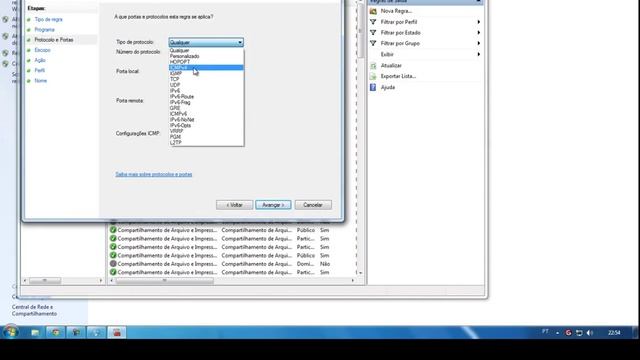Click the Atualizar refresh icon
Image resolution: width=640 pixels, height=360 pixels.
(x=373, y=65)
